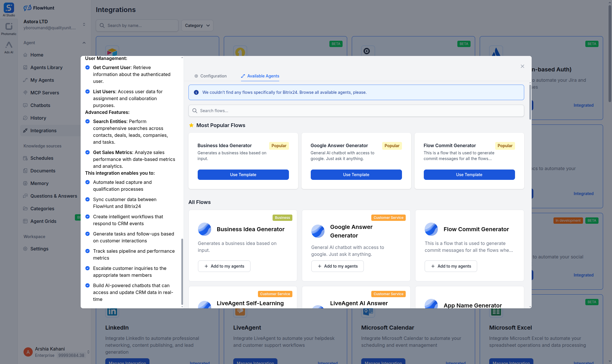Open Agents Library in the sidebar

46,67
